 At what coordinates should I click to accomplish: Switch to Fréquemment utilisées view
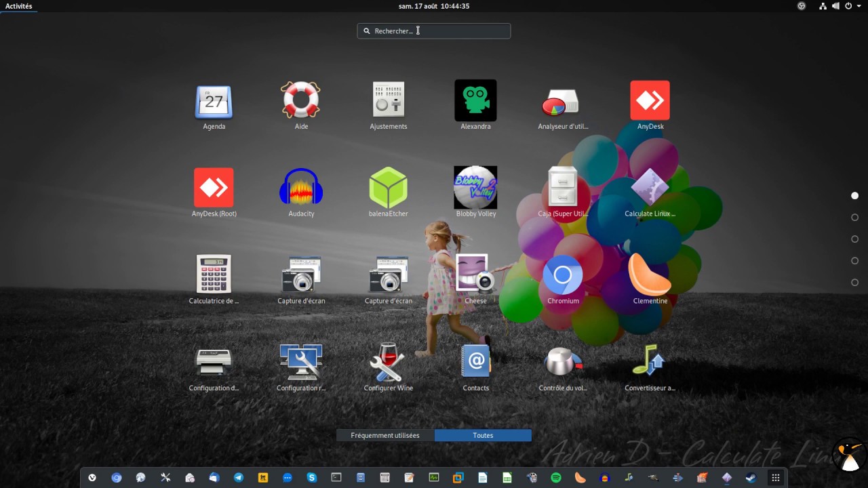click(385, 435)
